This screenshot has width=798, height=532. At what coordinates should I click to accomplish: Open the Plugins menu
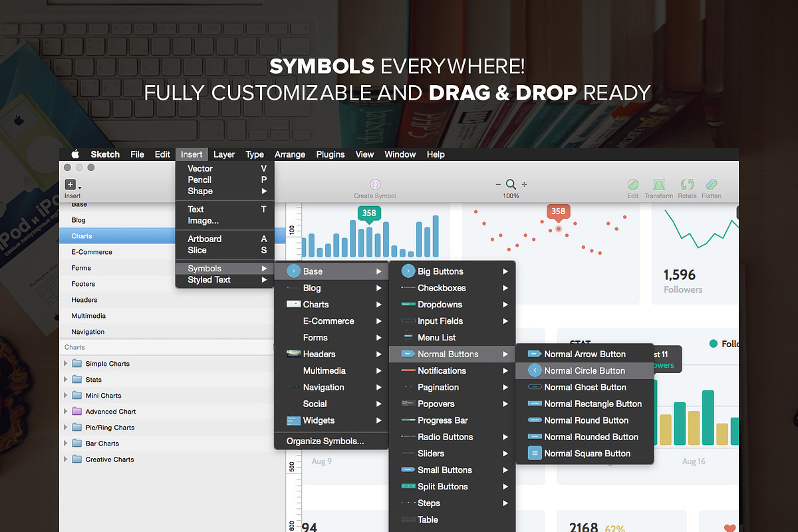[x=331, y=154]
